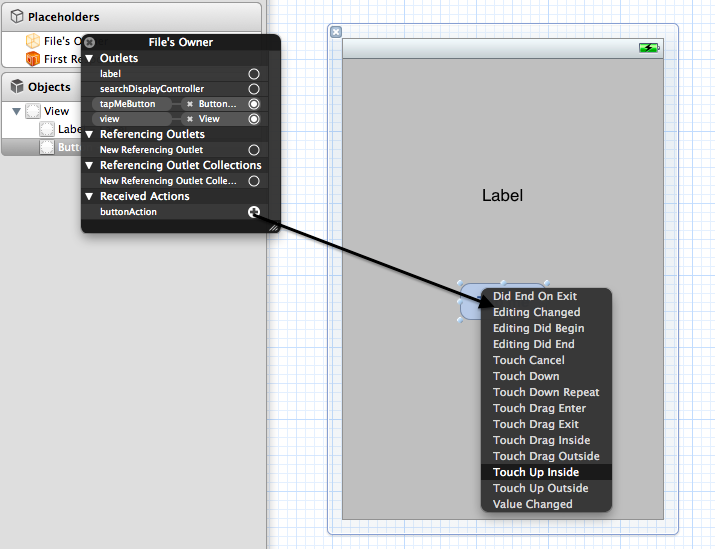Remove the tapMeButton connection with its x
This screenshot has height=549, width=715.
[x=190, y=104]
